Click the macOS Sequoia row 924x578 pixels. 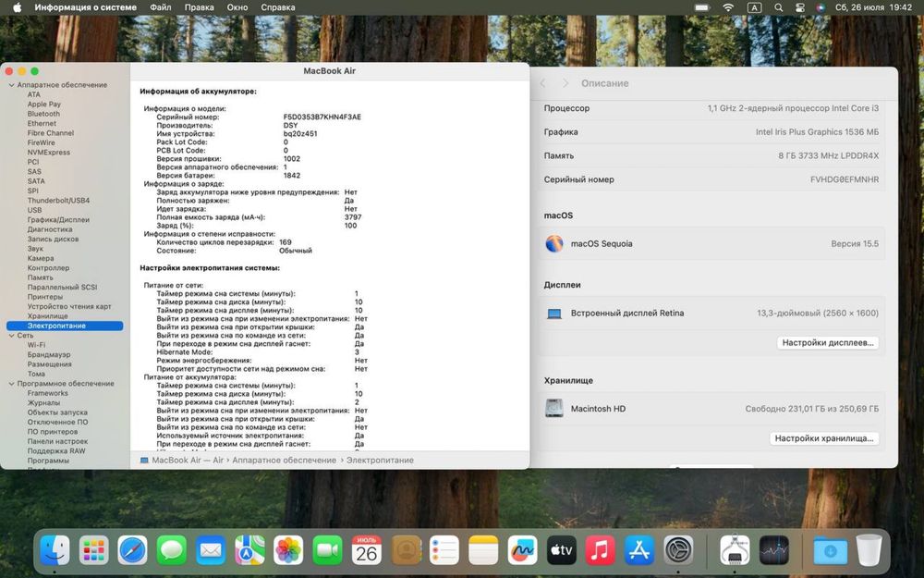point(711,243)
